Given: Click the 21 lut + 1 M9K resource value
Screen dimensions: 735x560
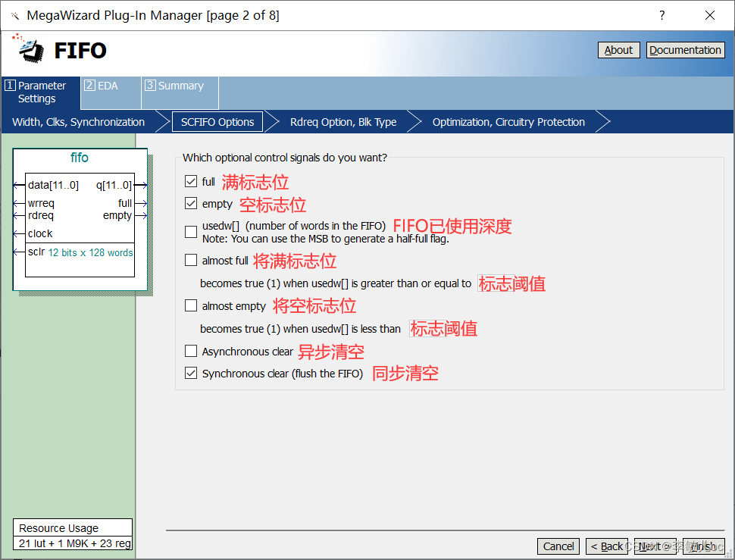Looking at the screenshot, I should [x=74, y=543].
